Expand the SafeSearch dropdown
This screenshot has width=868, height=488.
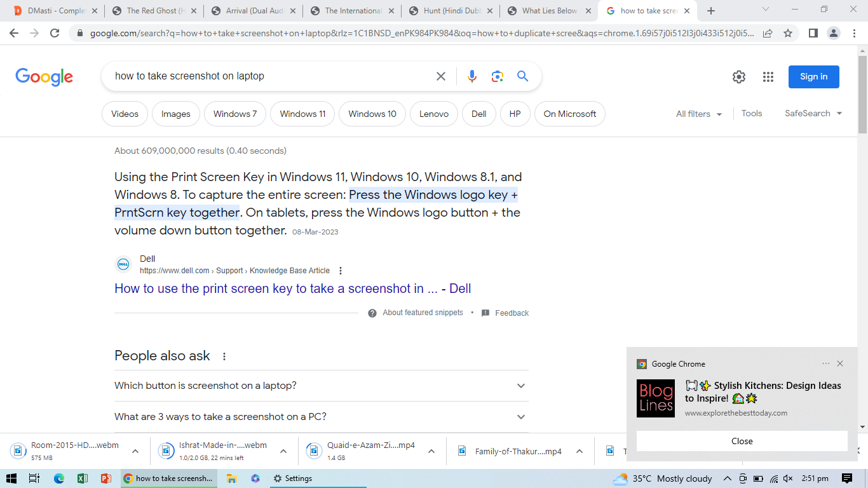tap(813, 114)
